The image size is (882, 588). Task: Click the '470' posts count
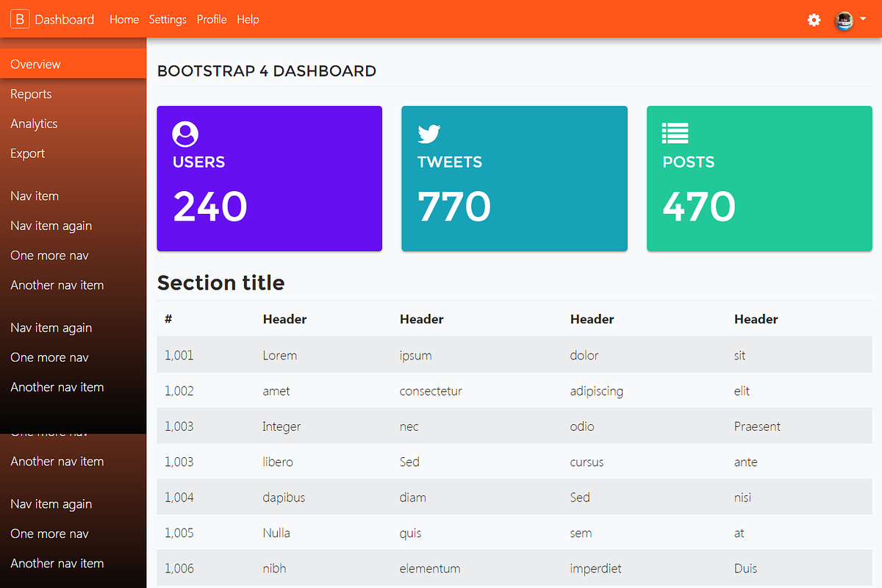click(699, 207)
